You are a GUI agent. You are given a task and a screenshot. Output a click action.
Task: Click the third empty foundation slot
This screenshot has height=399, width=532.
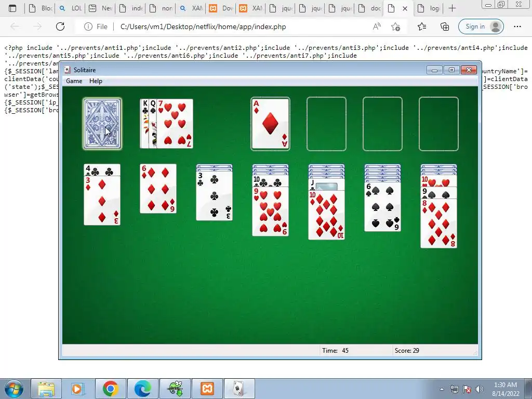(382, 124)
